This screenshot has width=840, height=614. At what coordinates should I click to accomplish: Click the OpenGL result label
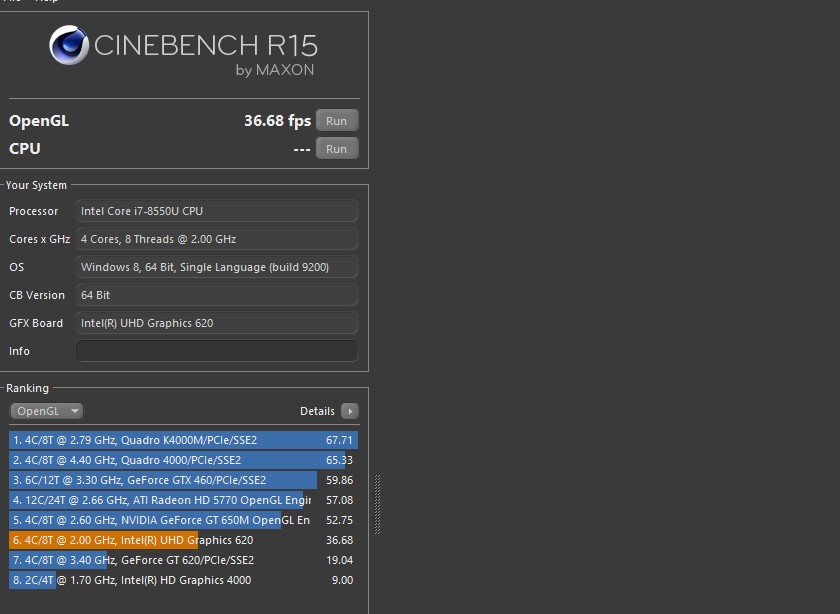[39, 121]
